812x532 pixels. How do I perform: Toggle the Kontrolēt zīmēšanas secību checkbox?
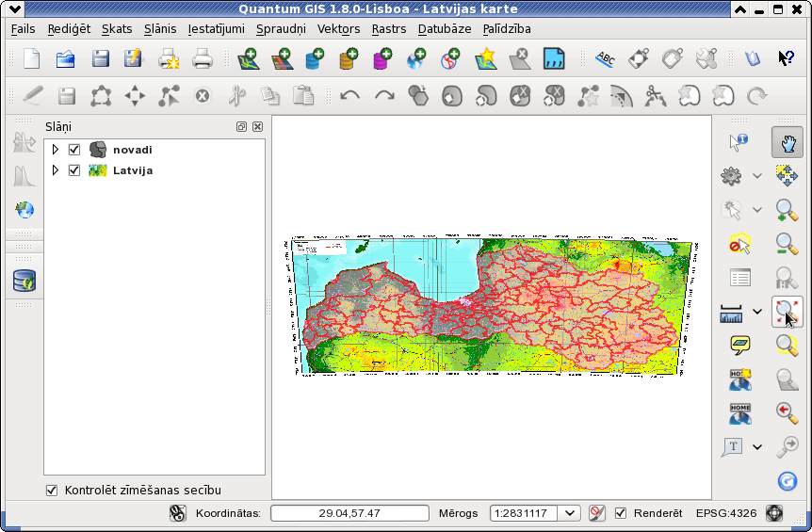pyautogui.click(x=52, y=490)
